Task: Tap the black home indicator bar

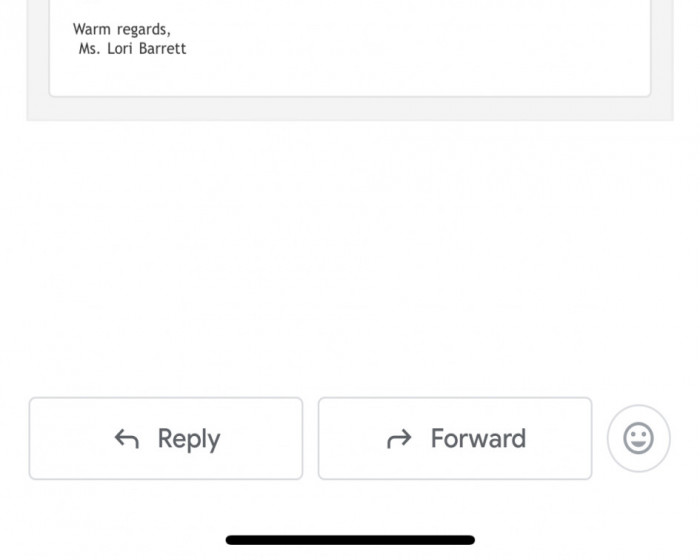Action: pos(350,540)
